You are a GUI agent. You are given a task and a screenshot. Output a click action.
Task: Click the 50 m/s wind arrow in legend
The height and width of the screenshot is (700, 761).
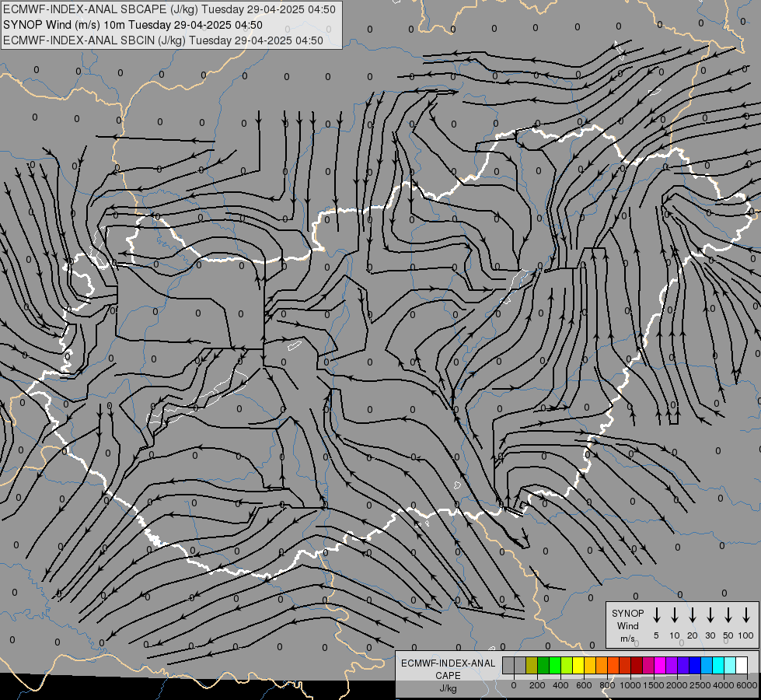coord(728,615)
